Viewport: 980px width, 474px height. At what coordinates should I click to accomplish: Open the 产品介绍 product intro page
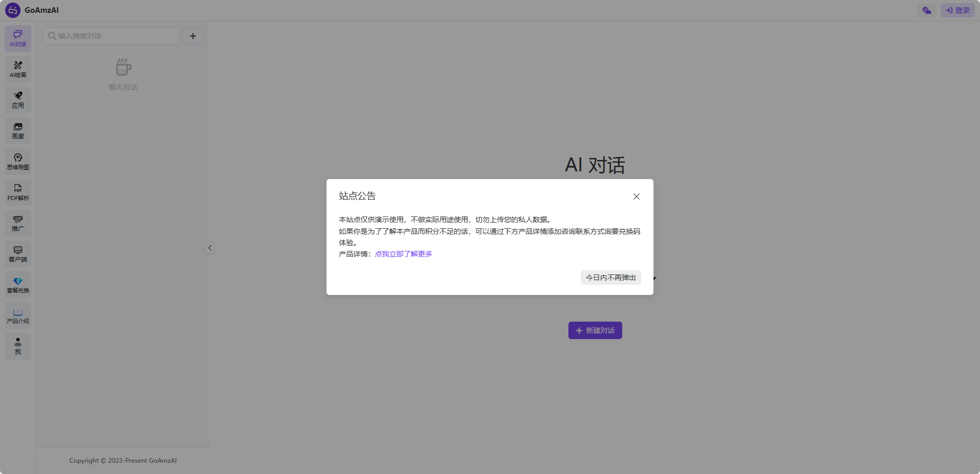point(18,315)
